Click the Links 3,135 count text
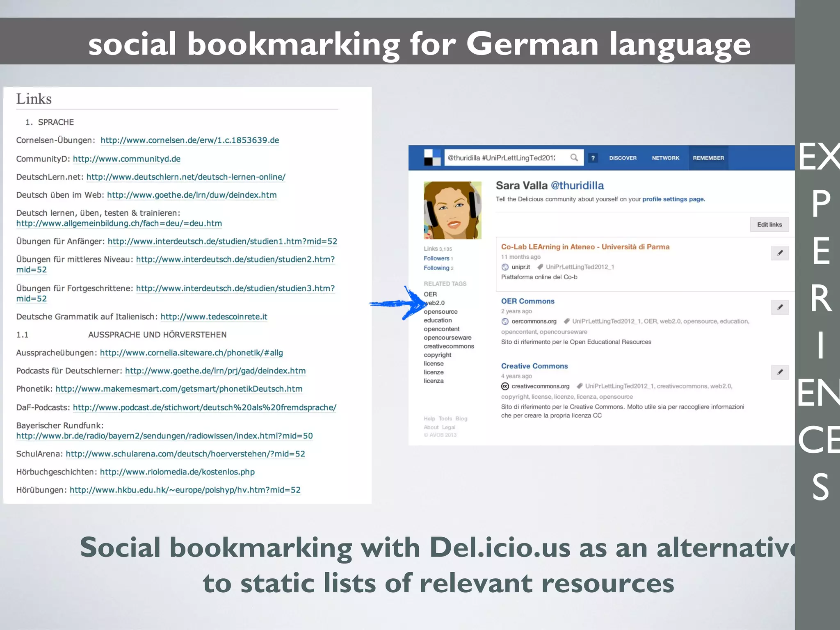Image resolution: width=840 pixels, height=630 pixels. [438, 249]
